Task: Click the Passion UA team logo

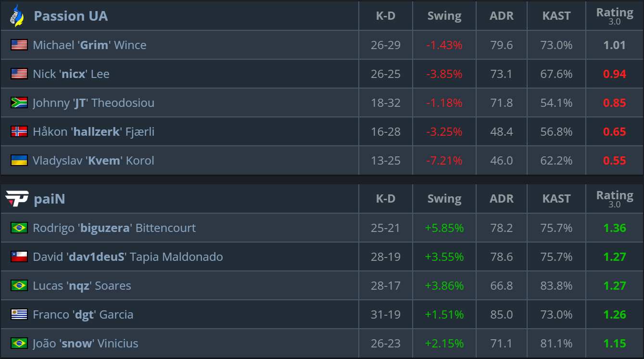Action: click(17, 16)
